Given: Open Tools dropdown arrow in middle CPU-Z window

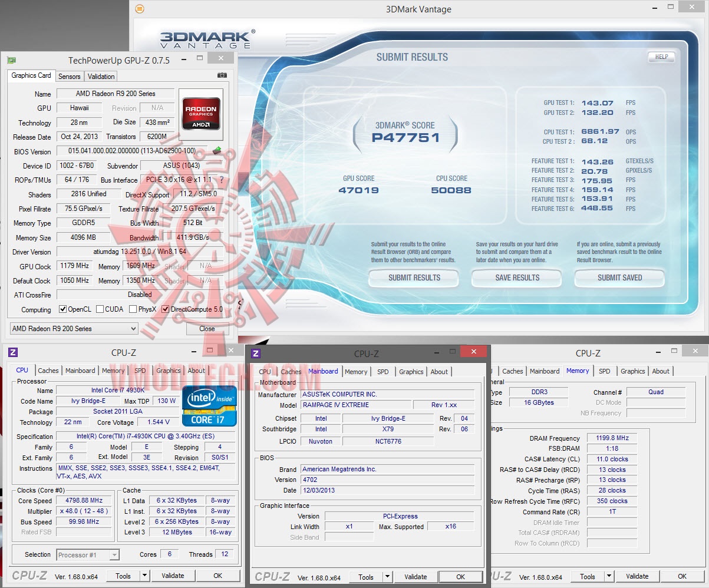Looking at the screenshot, I should coord(388,577).
